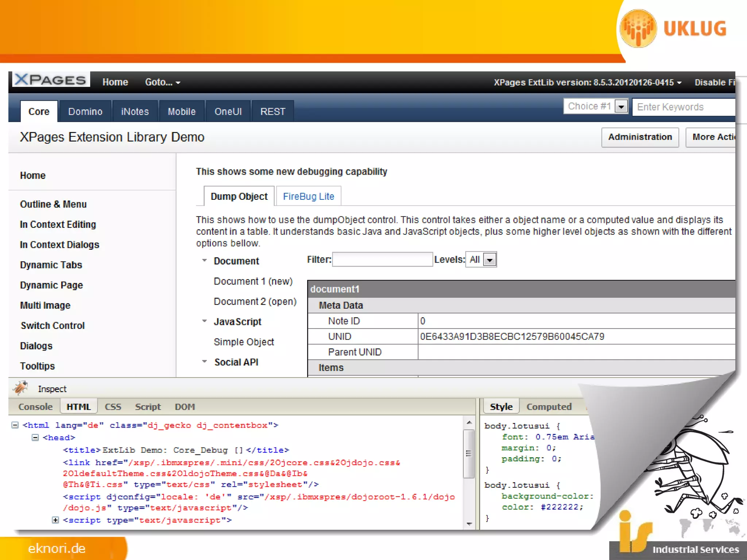Expand the script text/javascript node
747x560 pixels.
(x=55, y=520)
